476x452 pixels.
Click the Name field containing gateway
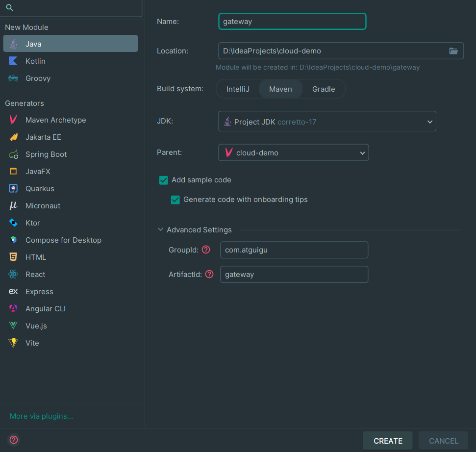click(x=292, y=22)
